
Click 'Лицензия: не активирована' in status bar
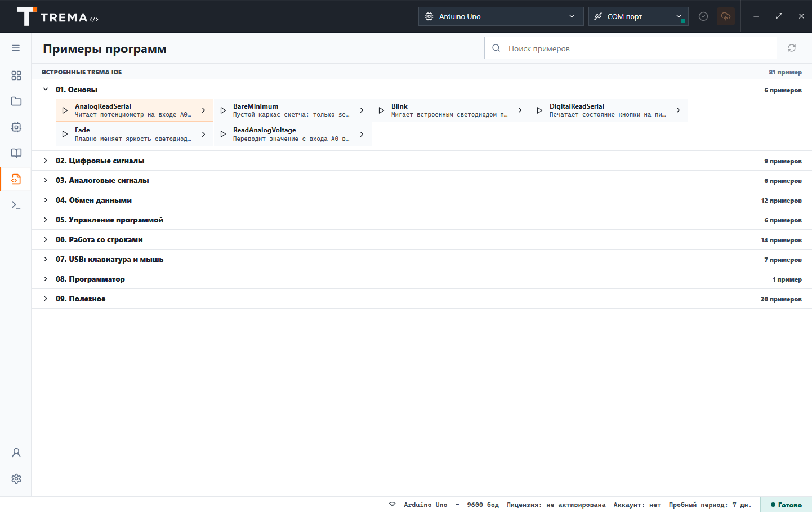point(556,505)
